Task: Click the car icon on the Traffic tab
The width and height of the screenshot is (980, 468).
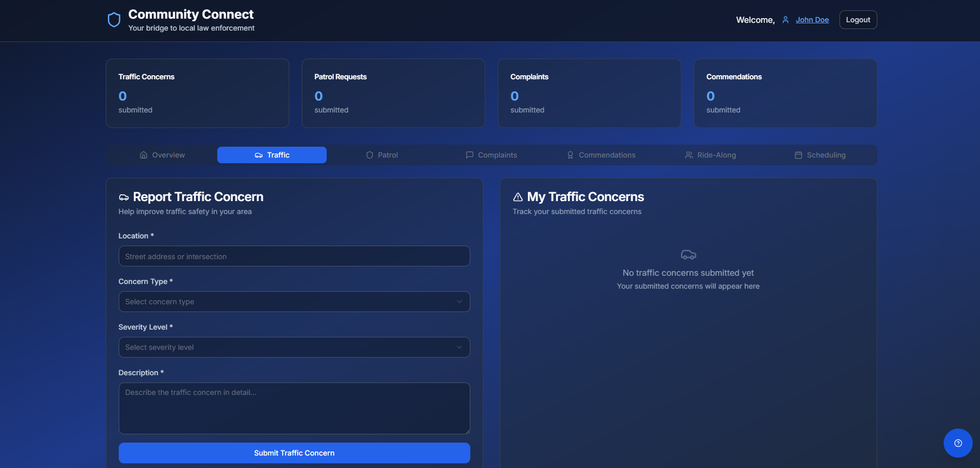Action: click(x=258, y=155)
